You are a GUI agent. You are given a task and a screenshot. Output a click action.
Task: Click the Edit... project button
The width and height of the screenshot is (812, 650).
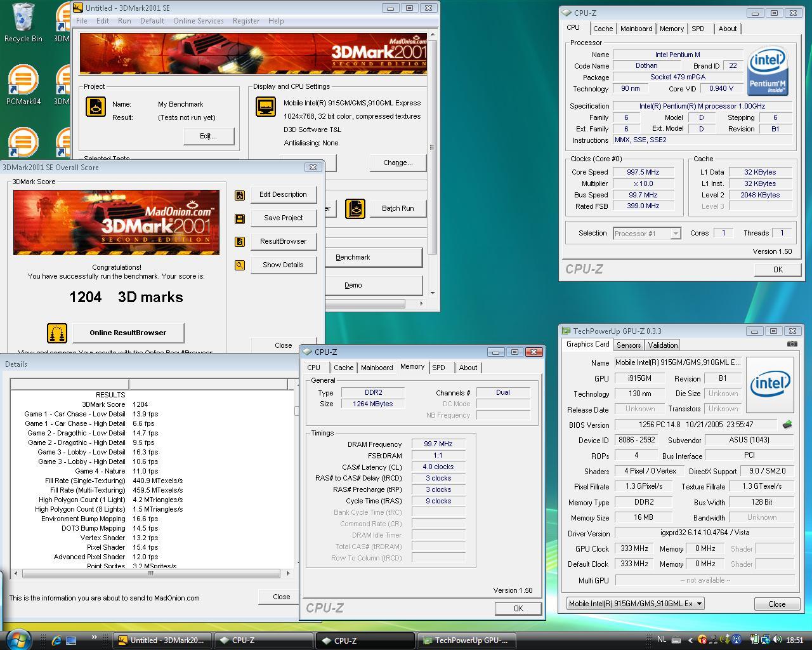click(x=209, y=136)
